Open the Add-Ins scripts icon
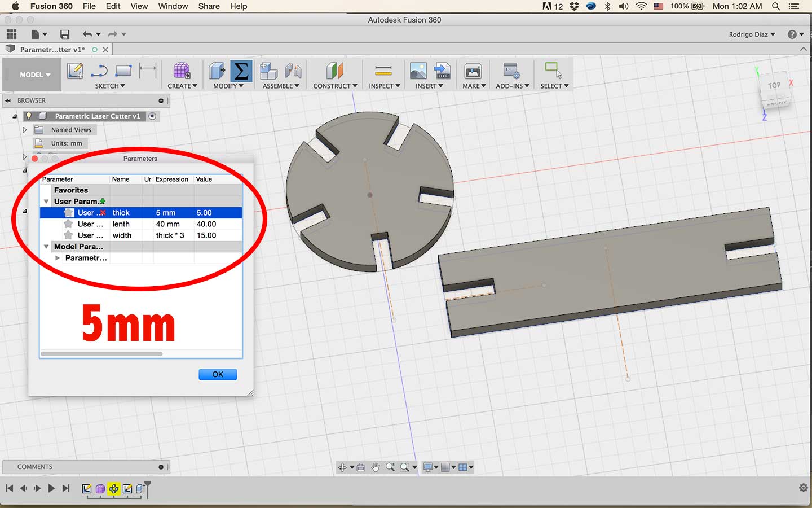The image size is (812, 508). 511,71
